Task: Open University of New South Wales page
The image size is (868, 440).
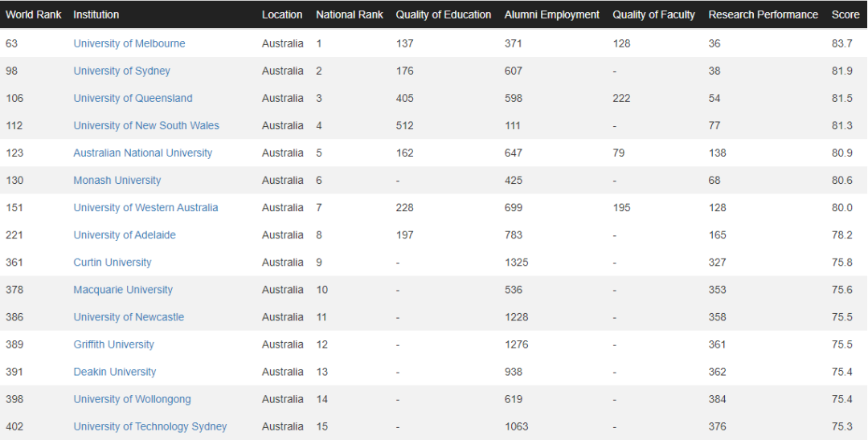Action: pos(145,125)
